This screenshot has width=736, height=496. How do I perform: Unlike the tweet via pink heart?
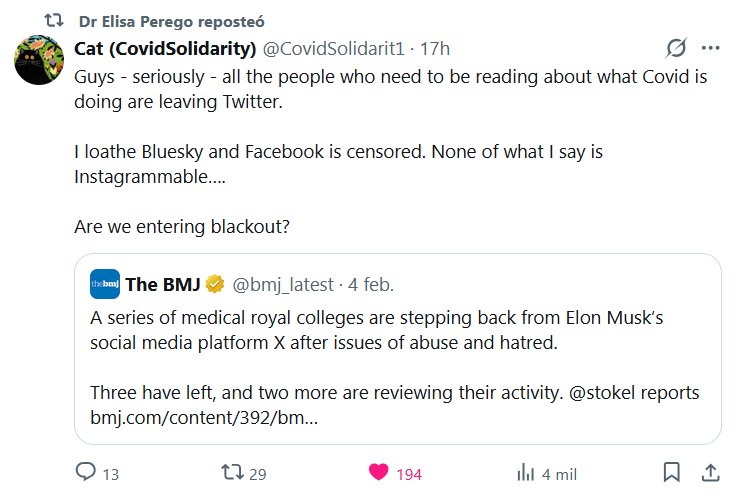(379, 473)
